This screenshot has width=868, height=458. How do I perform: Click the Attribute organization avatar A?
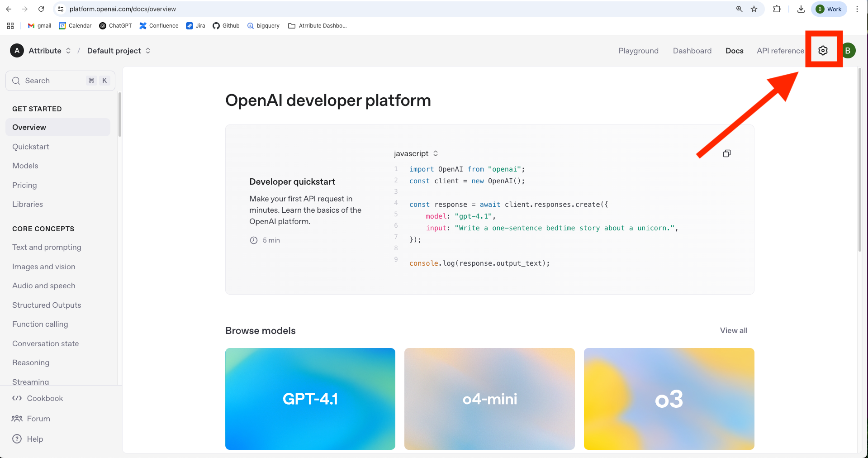pos(17,51)
